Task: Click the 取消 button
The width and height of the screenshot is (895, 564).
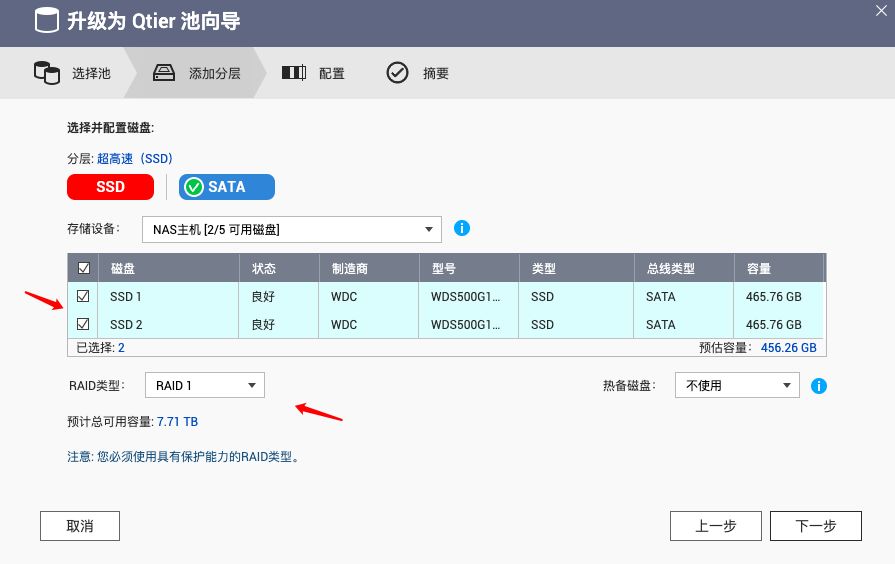Action: (x=80, y=526)
